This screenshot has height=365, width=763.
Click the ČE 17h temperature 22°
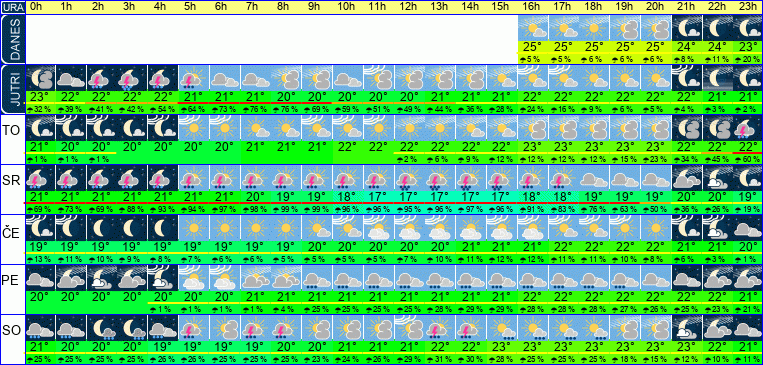pos(564,247)
